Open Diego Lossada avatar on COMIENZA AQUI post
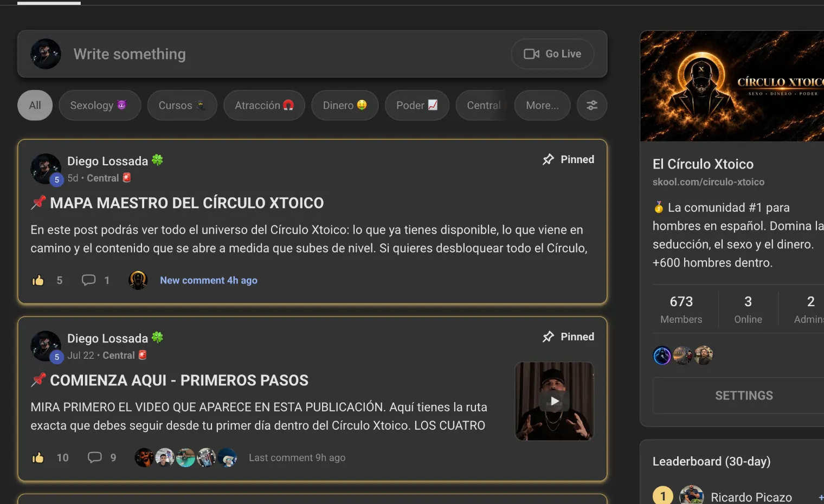The image size is (824, 504). click(46, 346)
